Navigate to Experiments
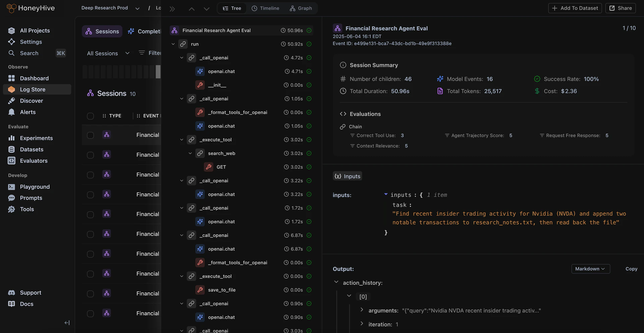The height and width of the screenshot is (333, 644). [36, 138]
